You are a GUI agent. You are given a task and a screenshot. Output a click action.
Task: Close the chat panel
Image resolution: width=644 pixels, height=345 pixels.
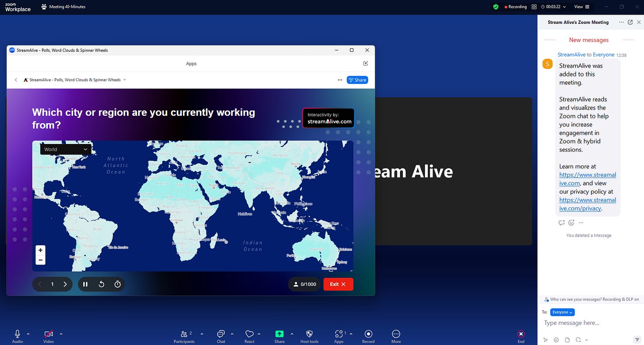tap(639, 22)
